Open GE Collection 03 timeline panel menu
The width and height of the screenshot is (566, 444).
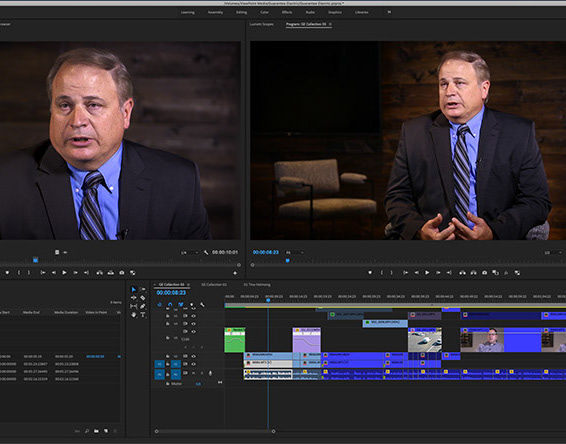click(188, 284)
